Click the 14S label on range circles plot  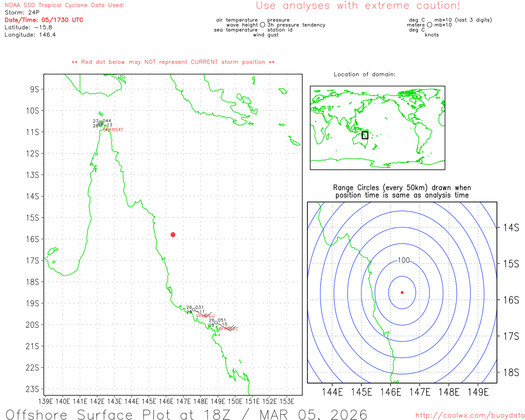click(511, 228)
